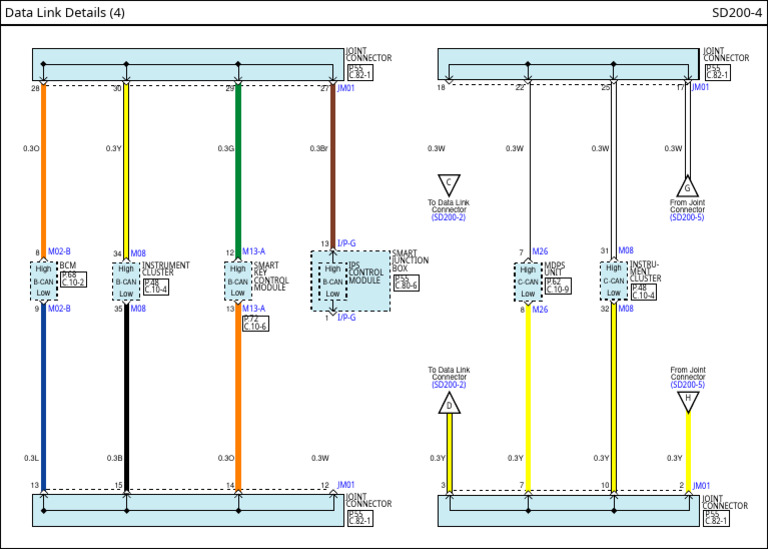Click P.55 C.80-6 Smart Junction Box reference

[406, 282]
